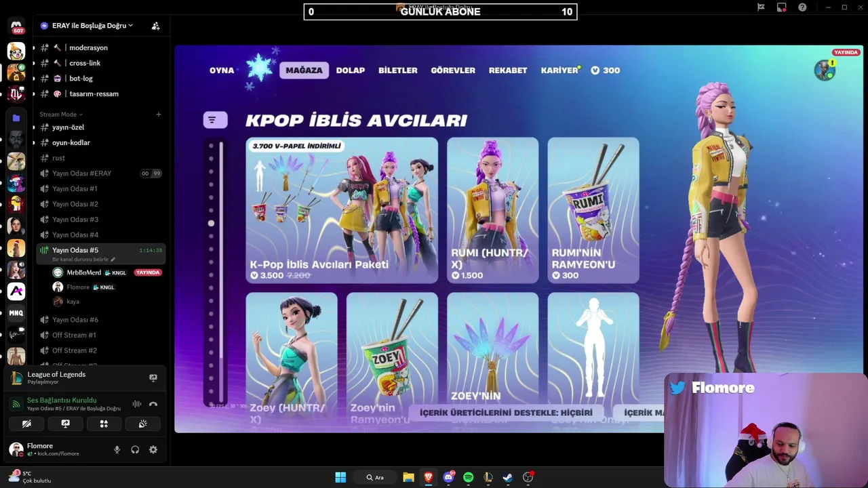Open the BİLETLER tab

click(398, 70)
